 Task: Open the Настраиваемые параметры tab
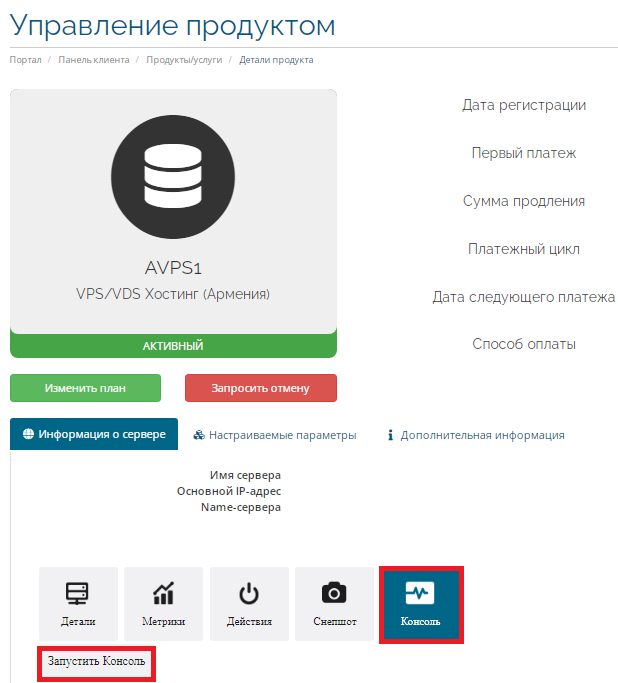tap(275, 435)
